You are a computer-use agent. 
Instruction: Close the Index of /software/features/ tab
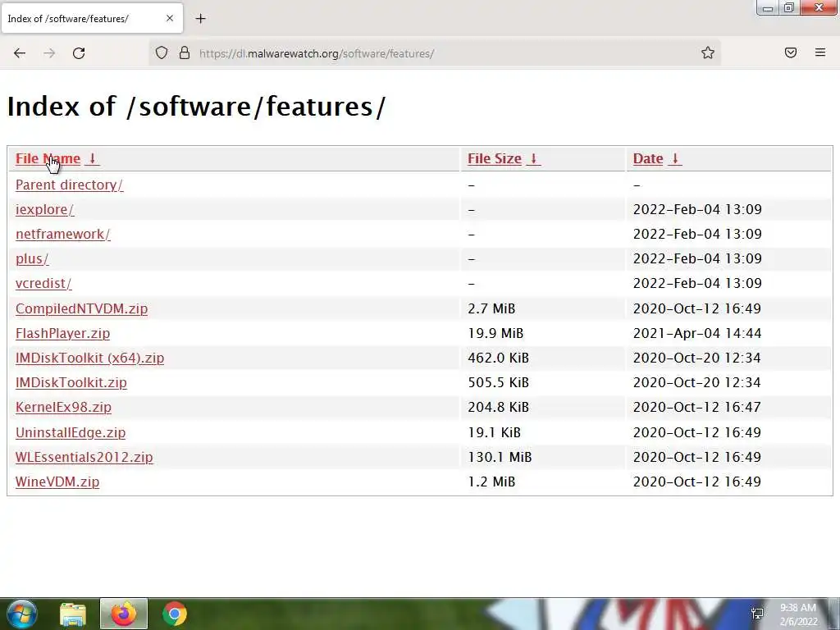[170, 18]
